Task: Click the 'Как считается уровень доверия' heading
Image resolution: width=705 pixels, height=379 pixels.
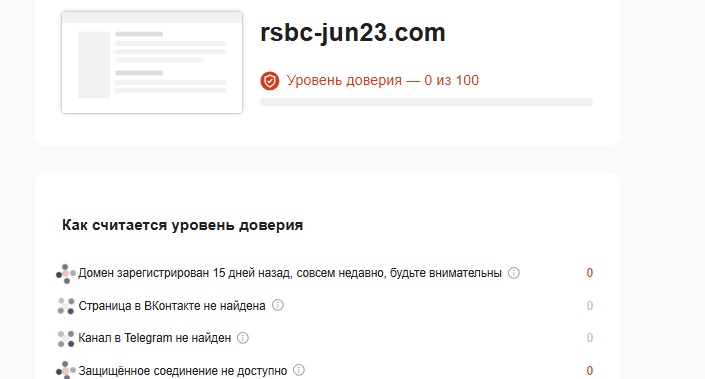Action: coord(183,225)
